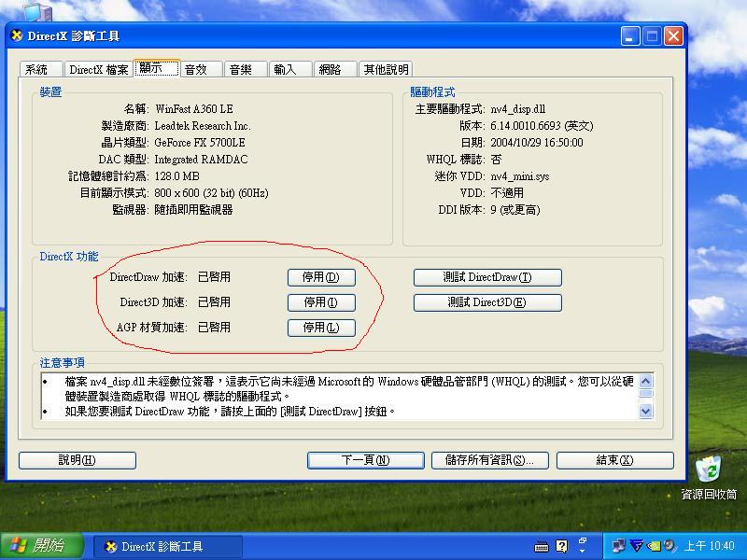Go to the 網路 tab

pyautogui.click(x=335, y=69)
